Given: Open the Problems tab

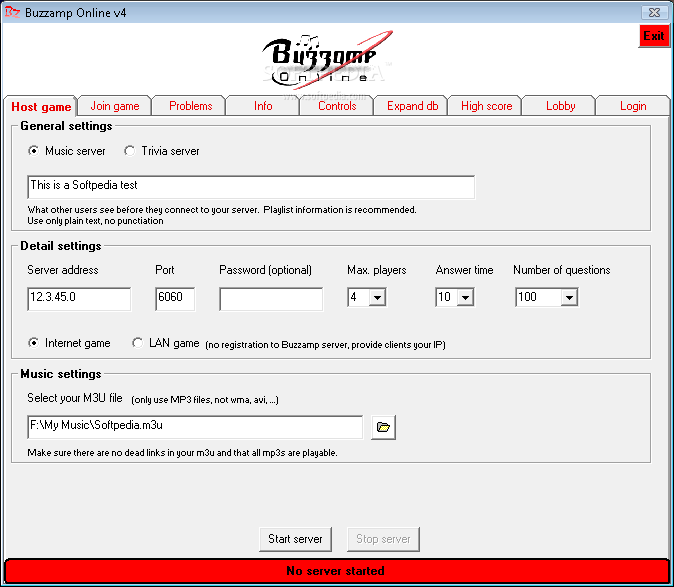Looking at the screenshot, I should click(x=190, y=106).
